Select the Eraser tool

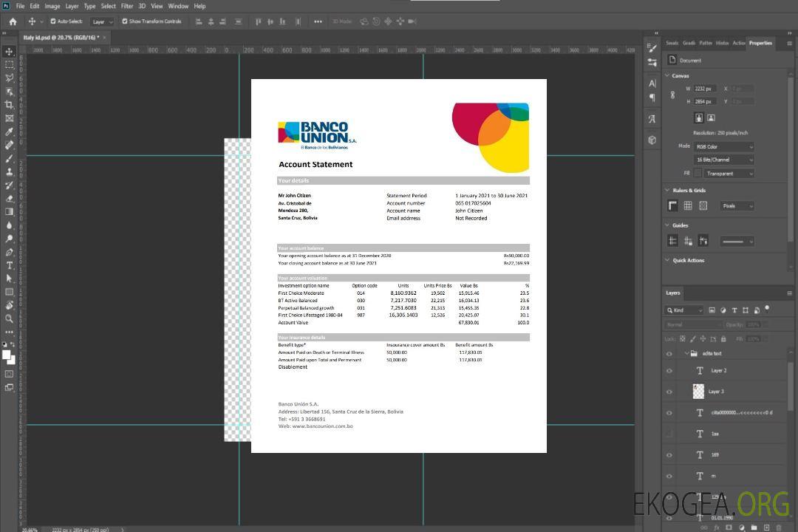pos(9,199)
